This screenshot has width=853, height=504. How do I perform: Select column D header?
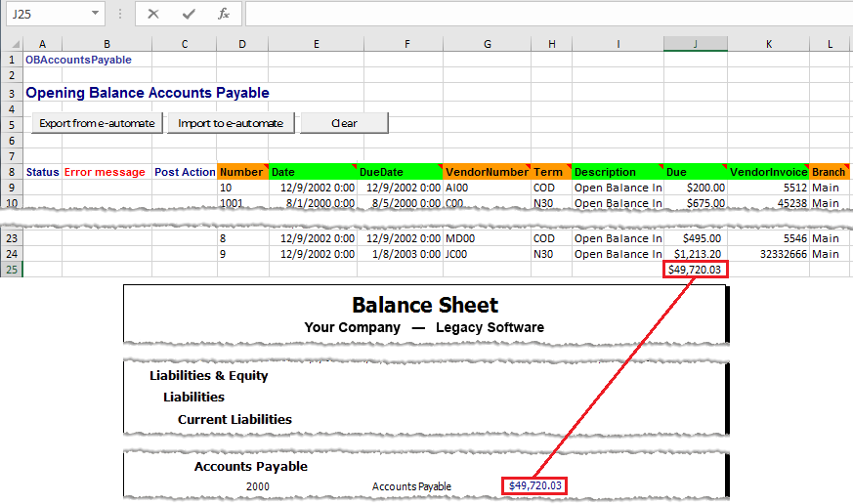pos(242,44)
